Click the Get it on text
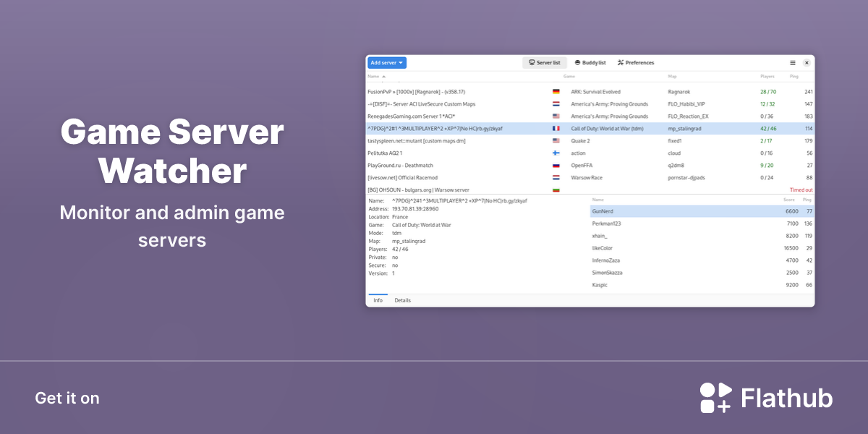Screen dimensions: 868x434 (67, 398)
